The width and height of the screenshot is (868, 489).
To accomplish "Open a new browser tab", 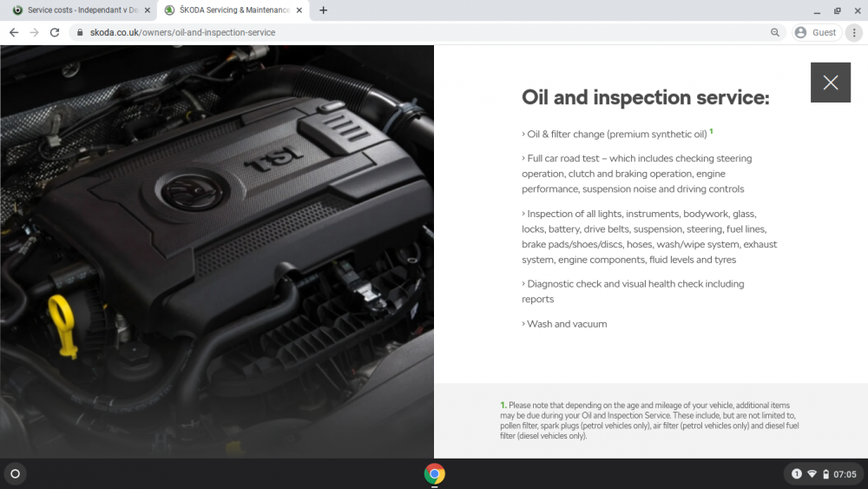I will coord(323,10).
